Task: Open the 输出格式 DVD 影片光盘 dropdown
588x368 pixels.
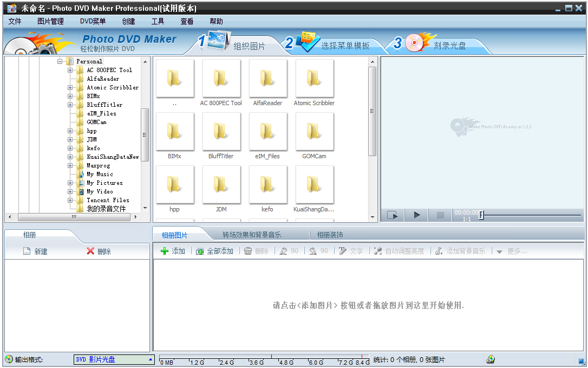Action: (151, 359)
